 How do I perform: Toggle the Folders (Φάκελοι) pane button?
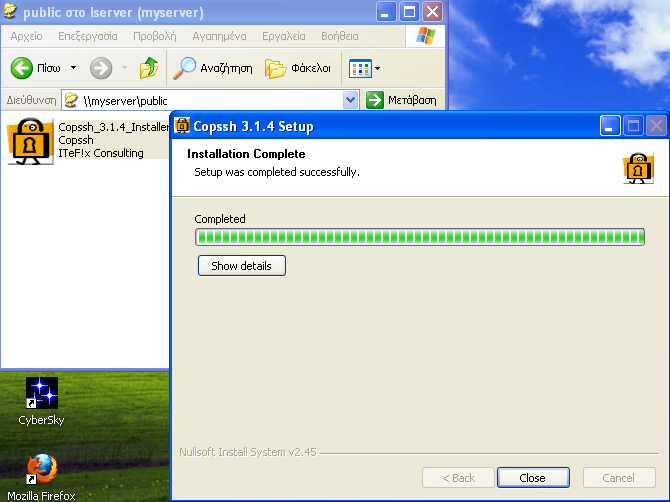coord(298,68)
